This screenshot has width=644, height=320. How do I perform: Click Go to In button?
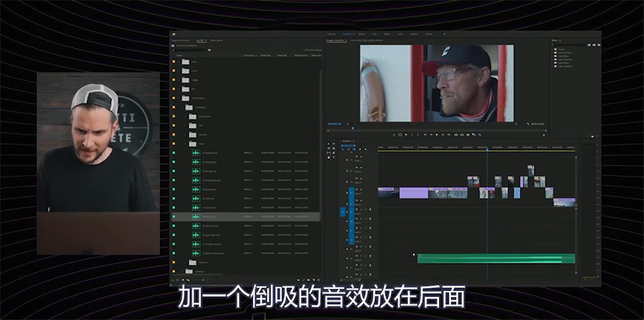click(x=425, y=135)
